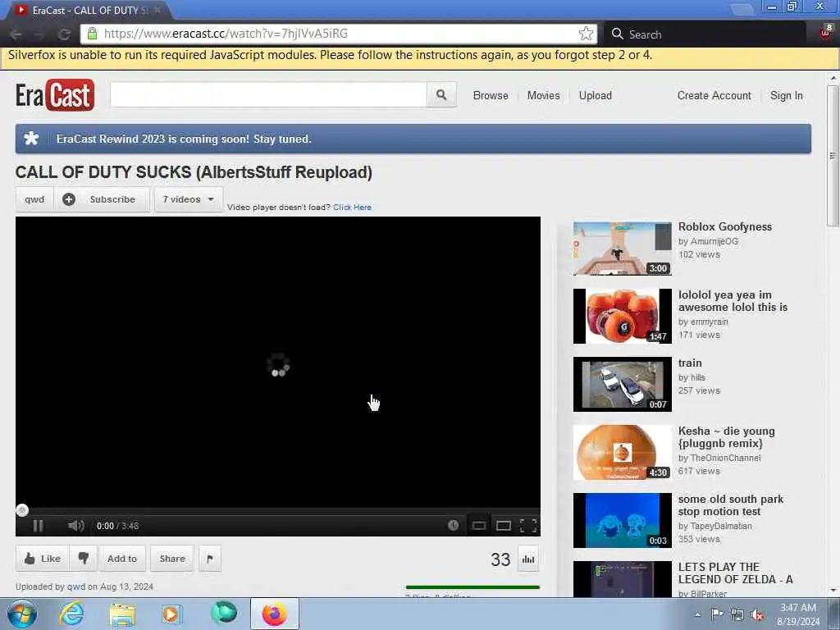This screenshot has height=630, width=840.
Task: Open the 'train' video thumbnail
Action: point(623,384)
